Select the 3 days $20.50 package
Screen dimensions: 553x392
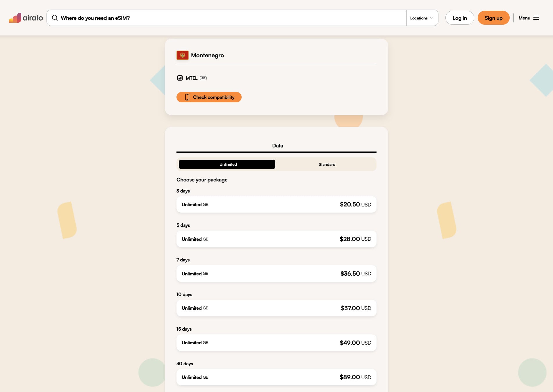coord(276,204)
